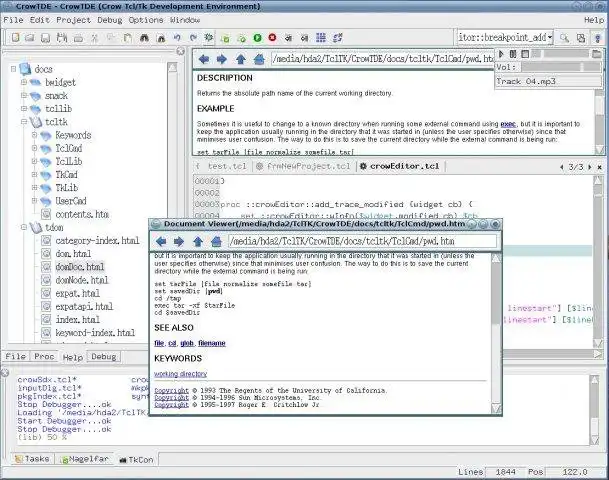Click the gear settings toolbar icon

(209, 37)
